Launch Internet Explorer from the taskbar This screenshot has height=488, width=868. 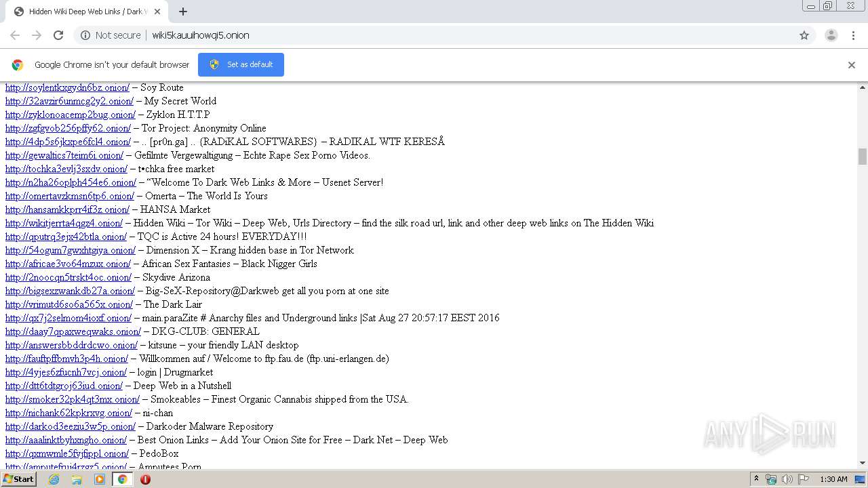click(x=54, y=479)
